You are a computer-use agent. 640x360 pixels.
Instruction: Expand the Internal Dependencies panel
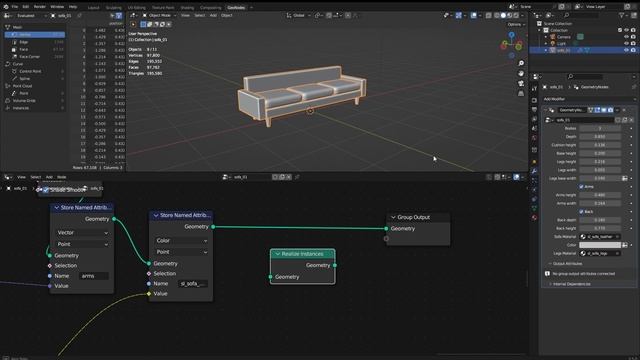(570, 284)
